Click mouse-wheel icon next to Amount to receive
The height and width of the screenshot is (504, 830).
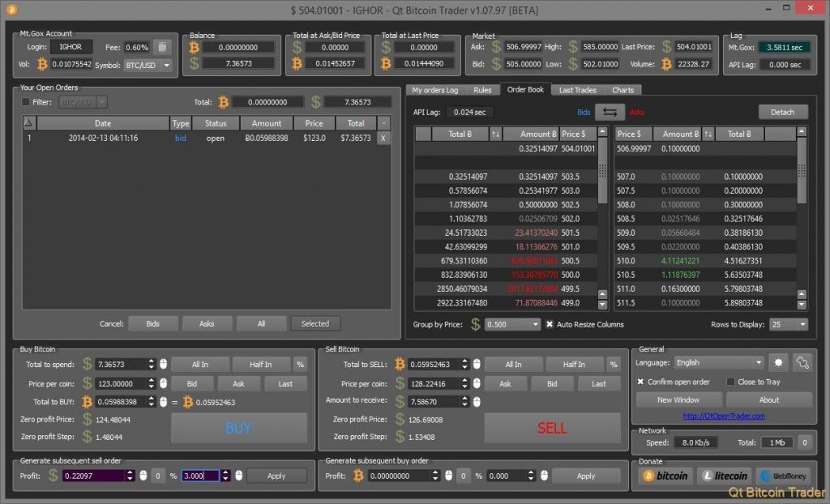(477, 402)
